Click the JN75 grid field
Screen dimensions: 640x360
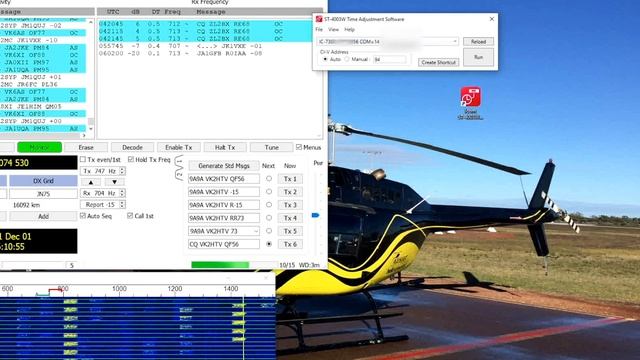(x=43, y=194)
